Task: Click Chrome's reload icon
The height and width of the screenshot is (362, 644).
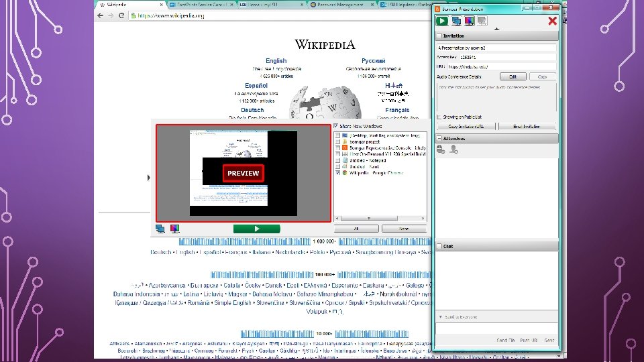Action: (121, 15)
